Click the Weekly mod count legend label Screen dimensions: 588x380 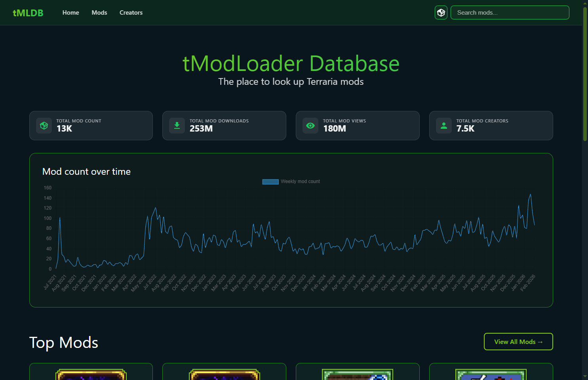300,181
